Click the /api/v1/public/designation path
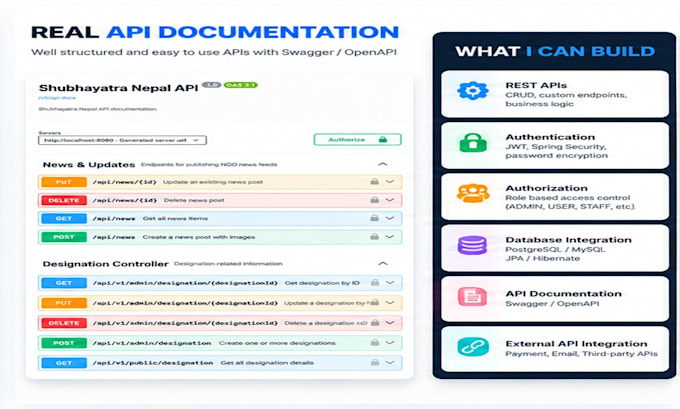The image size is (680, 409). [x=153, y=363]
